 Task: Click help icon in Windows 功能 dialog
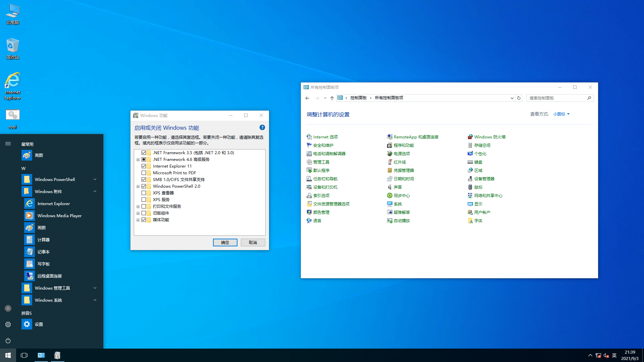tap(262, 127)
